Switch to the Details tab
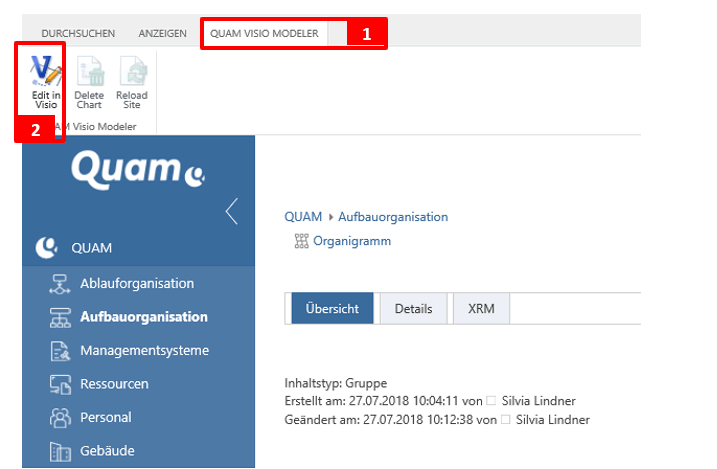Viewport: 717px width, 469px height. [413, 309]
